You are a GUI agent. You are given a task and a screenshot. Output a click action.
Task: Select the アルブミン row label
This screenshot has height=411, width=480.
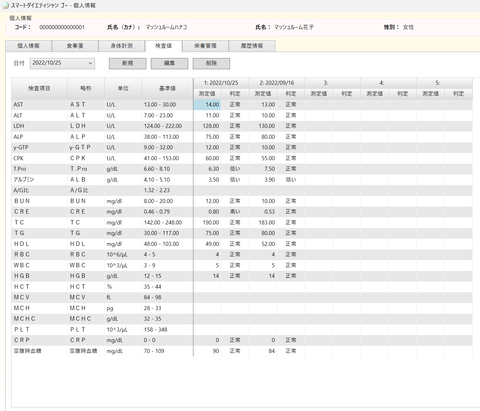click(39, 180)
